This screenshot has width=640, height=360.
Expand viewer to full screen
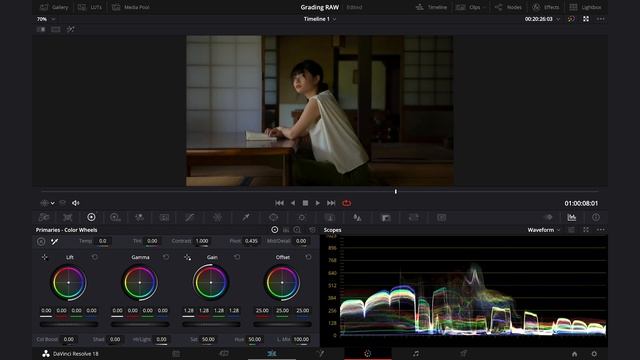tap(586, 19)
